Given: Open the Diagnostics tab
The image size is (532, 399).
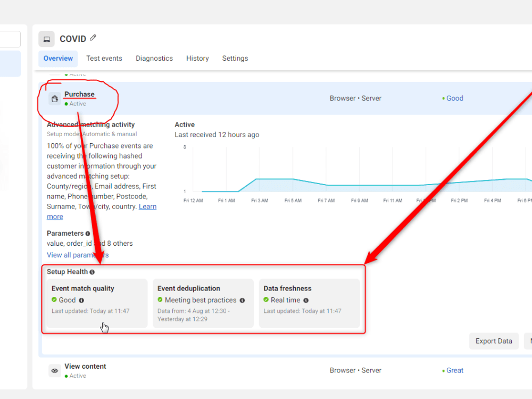Looking at the screenshot, I should coord(154,59).
